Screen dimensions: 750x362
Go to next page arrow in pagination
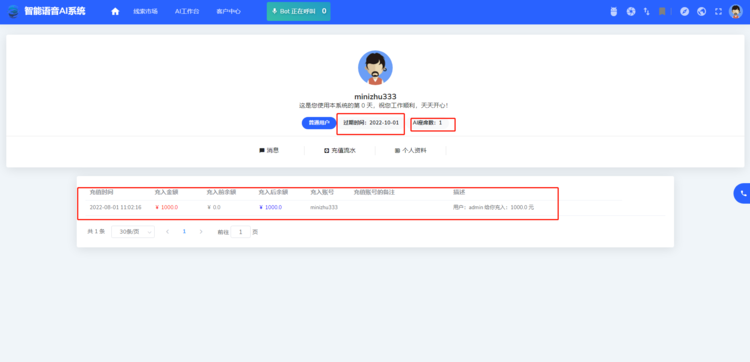201,231
